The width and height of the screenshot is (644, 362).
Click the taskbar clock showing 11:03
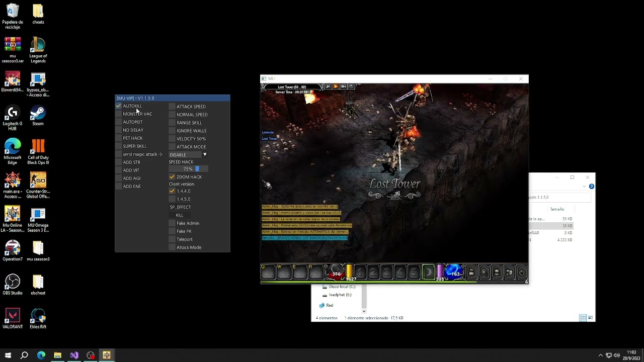pyautogui.click(x=631, y=355)
